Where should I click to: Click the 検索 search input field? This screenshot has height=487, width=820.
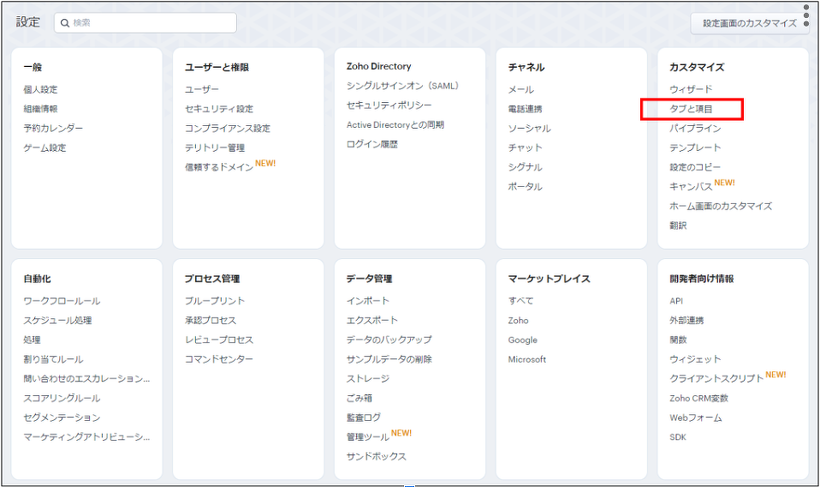point(150,23)
